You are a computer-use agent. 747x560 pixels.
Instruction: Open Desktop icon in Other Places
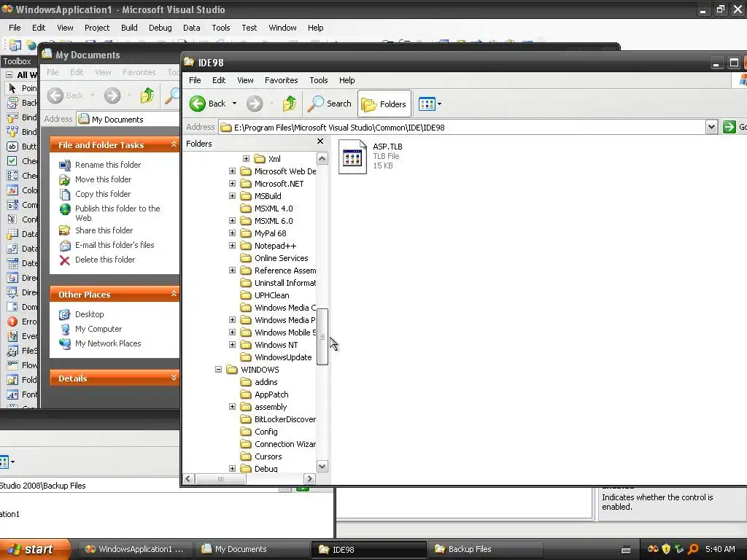tap(65, 314)
